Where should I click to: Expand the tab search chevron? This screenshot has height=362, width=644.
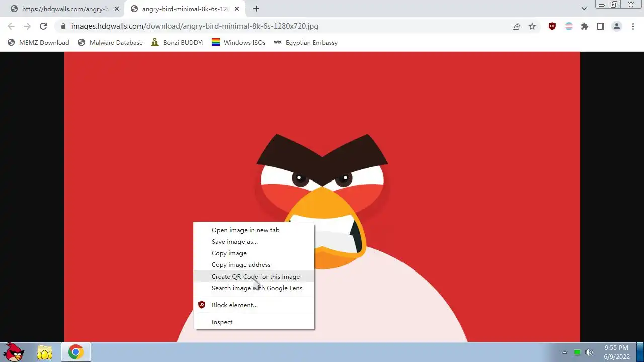584,9
